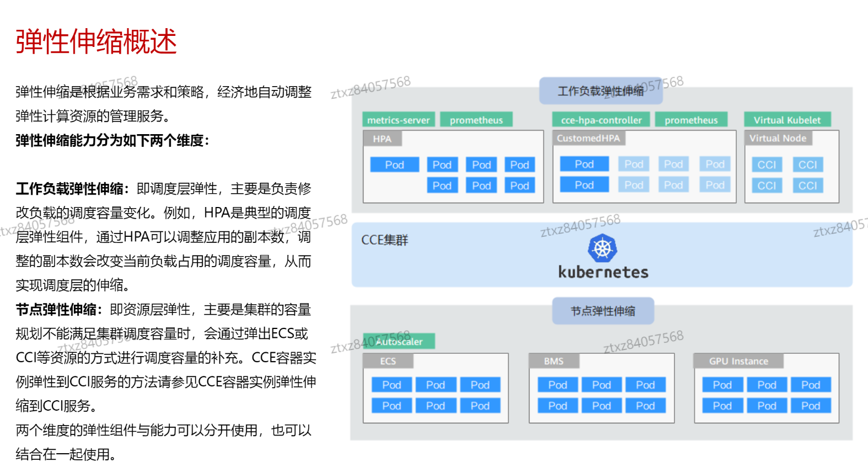
Task: Click the kubernetes wordmark text
Action: [x=603, y=272]
